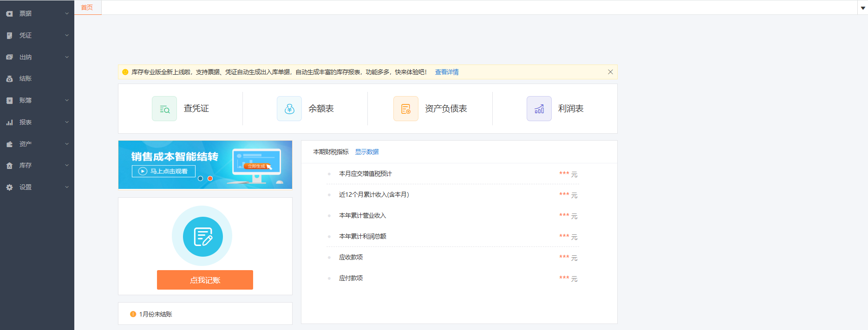Toggle 显示数据 to reveal hidden amounts
Screen dimensions: 868x330
coord(366,152)
